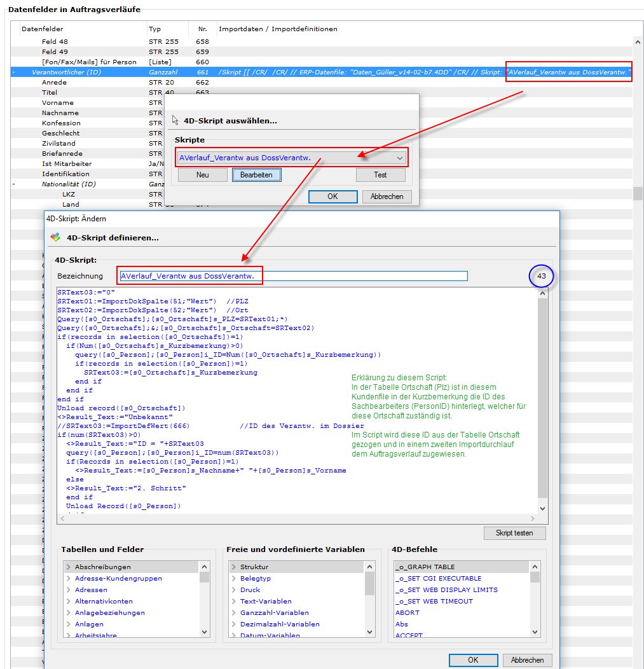This screenshot has height=669, width=644.
Task: Collapse the Verantwortlicher (ID) row
Action: (14, 72)
